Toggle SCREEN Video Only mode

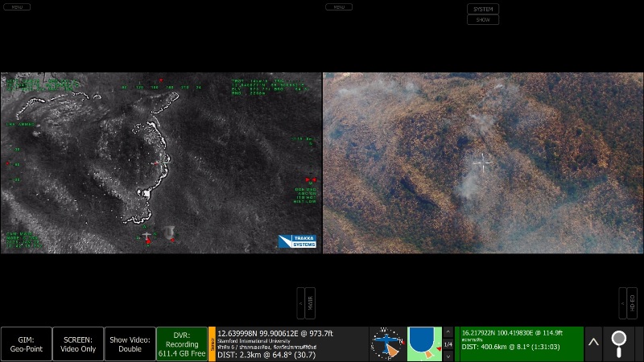pos(78,343)
